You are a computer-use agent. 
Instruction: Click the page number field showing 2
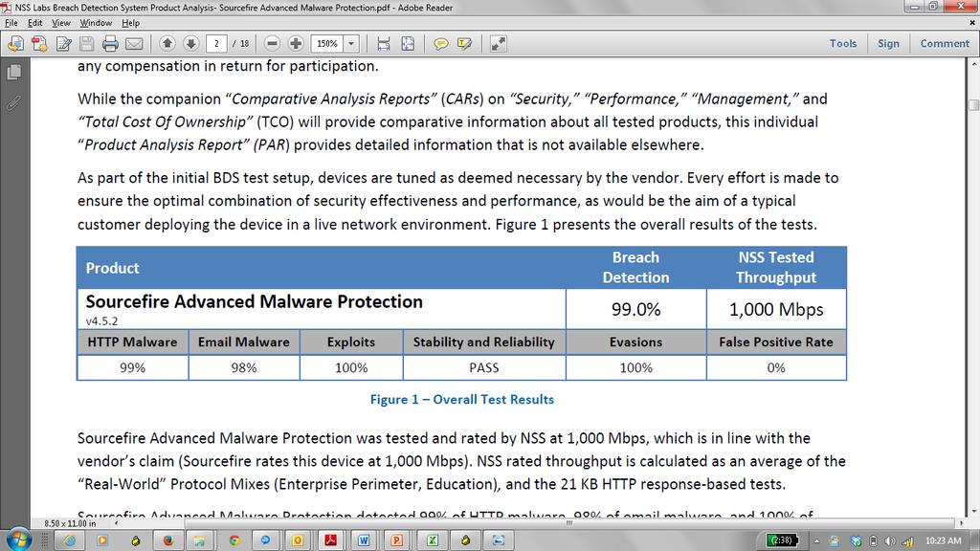point(216,44)
